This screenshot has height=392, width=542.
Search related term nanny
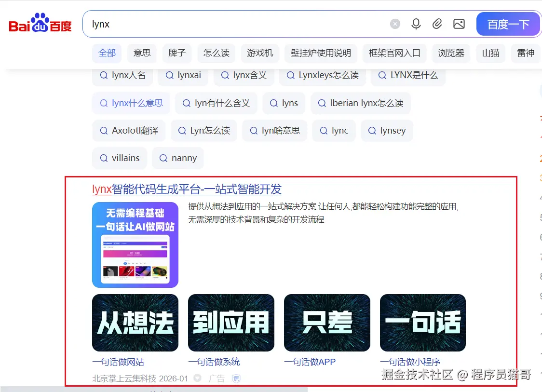pos(177,158)
